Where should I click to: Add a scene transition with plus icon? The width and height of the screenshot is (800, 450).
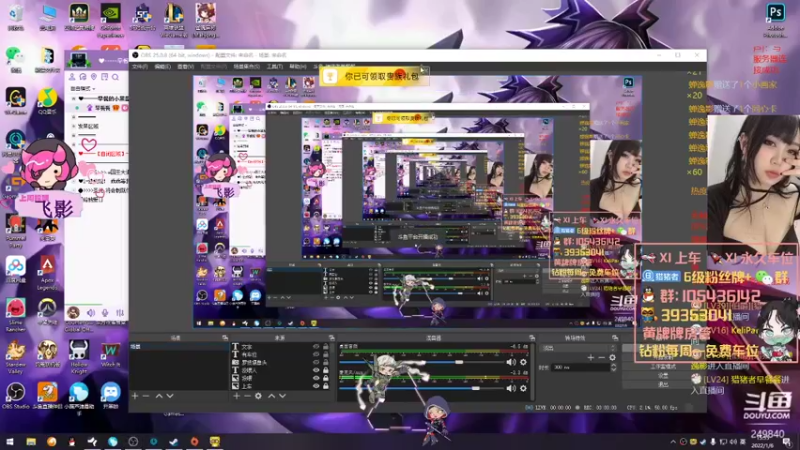tap(590, 358)
